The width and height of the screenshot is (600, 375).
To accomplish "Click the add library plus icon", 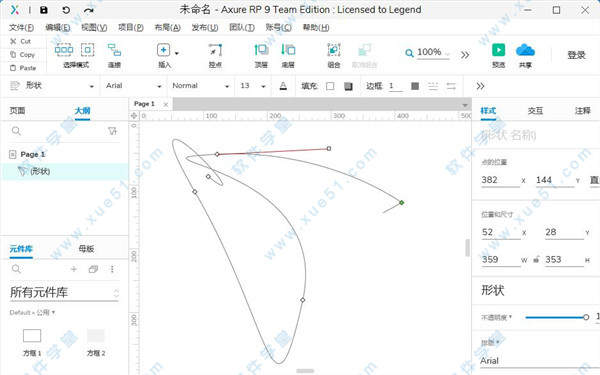I will [x=73, y=269].
